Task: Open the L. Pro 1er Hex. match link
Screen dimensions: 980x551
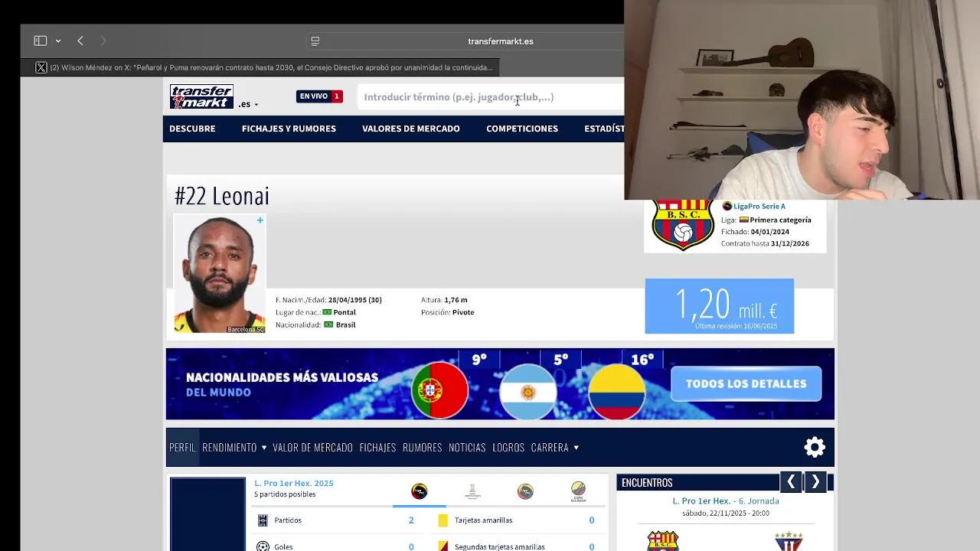Action: pos(701,501)
